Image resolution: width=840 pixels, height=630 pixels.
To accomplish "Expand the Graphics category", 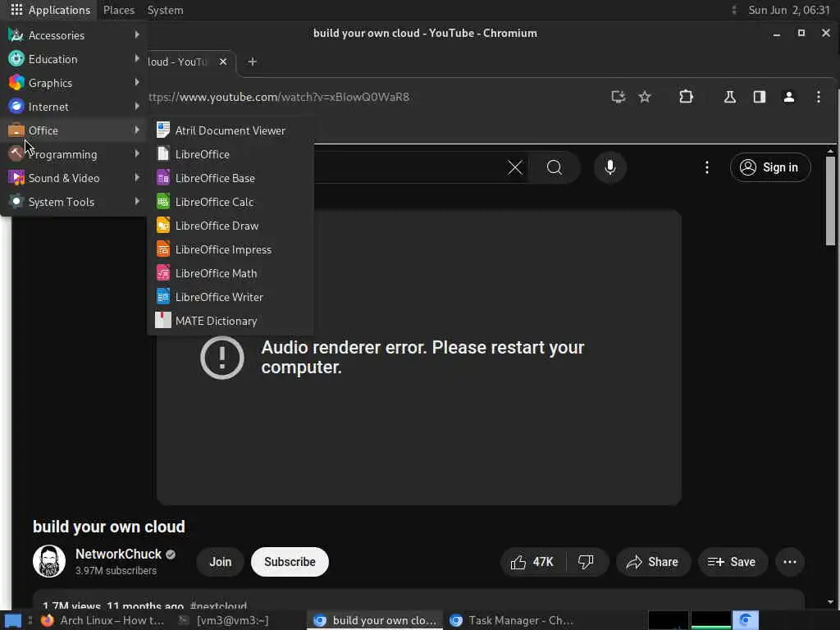I will (74, 83).
